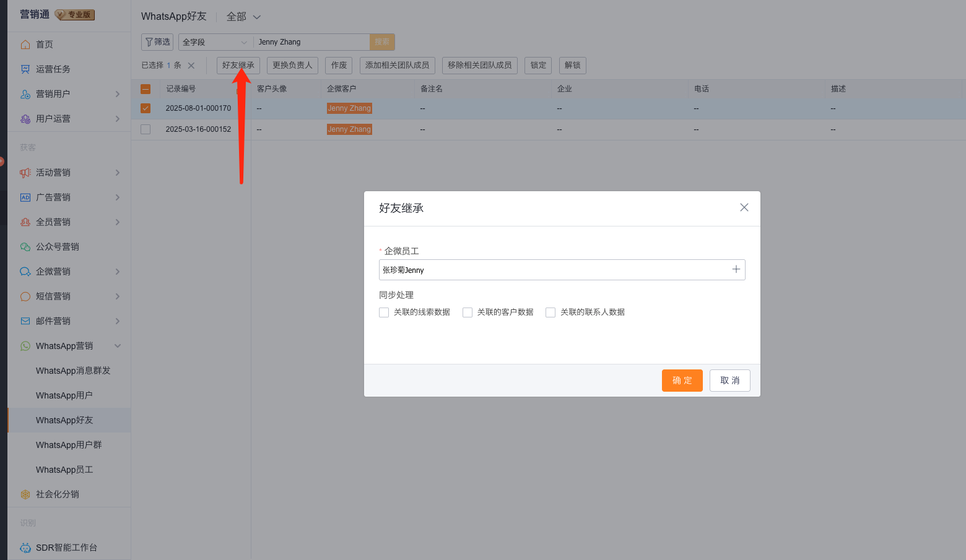Click the 社会化分销 icon in sidebar
The height and width of the screenshot is (560, 966).
click(25, 494)
